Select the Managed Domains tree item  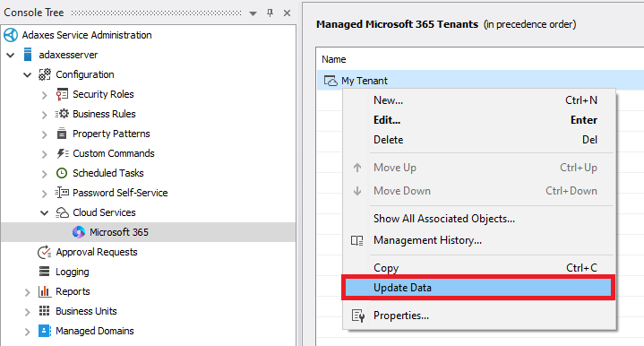pyautogui.click(x=94, y=331)
